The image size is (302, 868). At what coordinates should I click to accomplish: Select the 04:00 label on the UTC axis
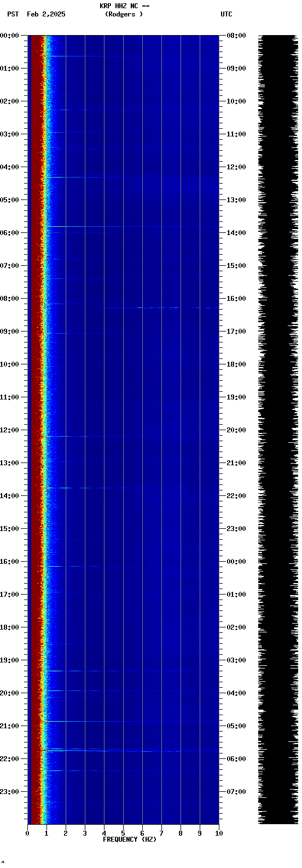tap(236, 693)
